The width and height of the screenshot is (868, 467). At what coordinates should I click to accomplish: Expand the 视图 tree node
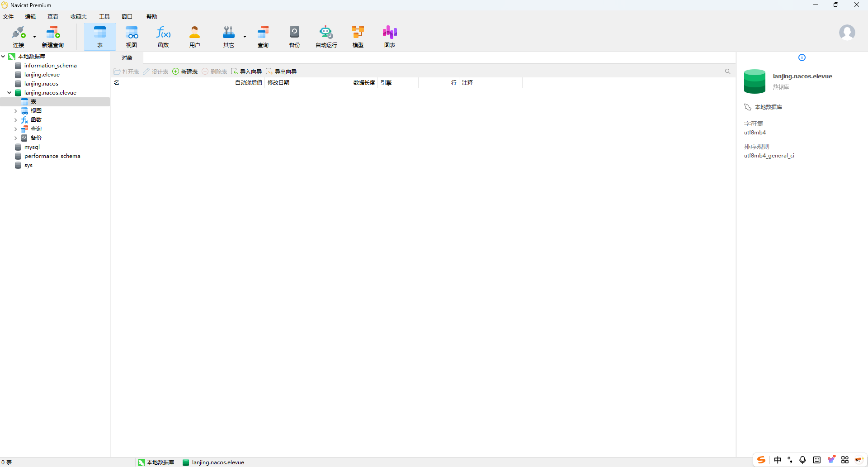click(x=15, y=111)
